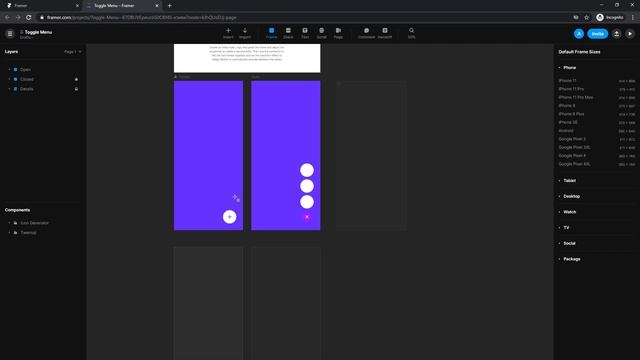Click the user avatar in top bar

579,34
